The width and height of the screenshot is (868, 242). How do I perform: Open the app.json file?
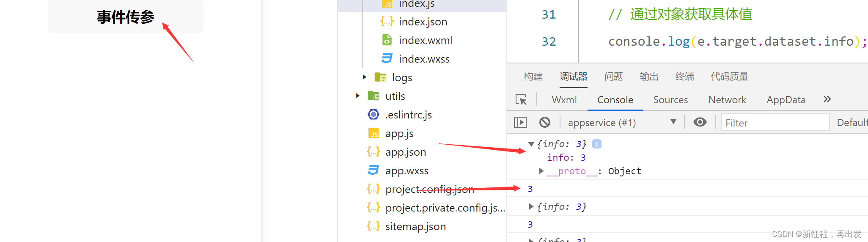pyautogui.click(x=406, y=152)
